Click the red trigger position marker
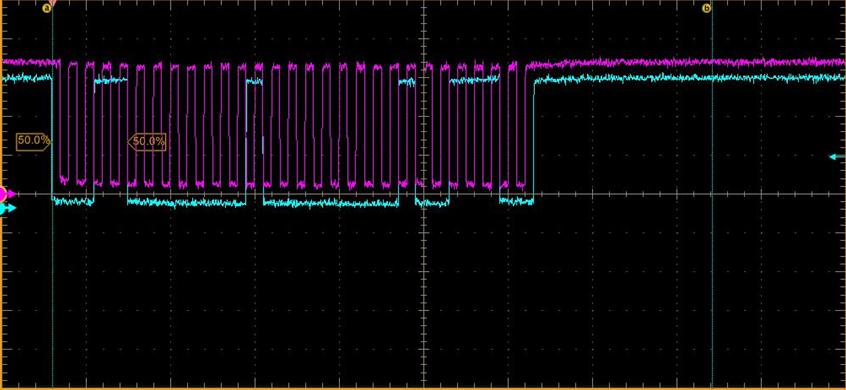Screen dimensions: 846x390 [x=53, y=4]
